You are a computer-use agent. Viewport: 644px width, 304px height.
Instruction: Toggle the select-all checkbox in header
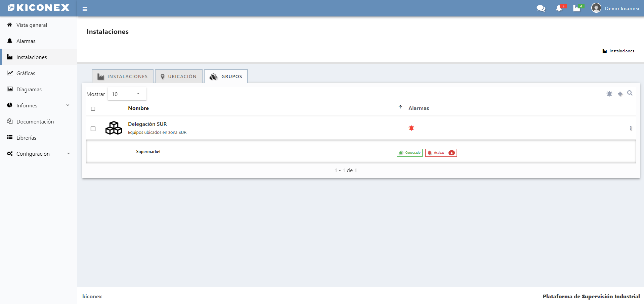[93, 109]
